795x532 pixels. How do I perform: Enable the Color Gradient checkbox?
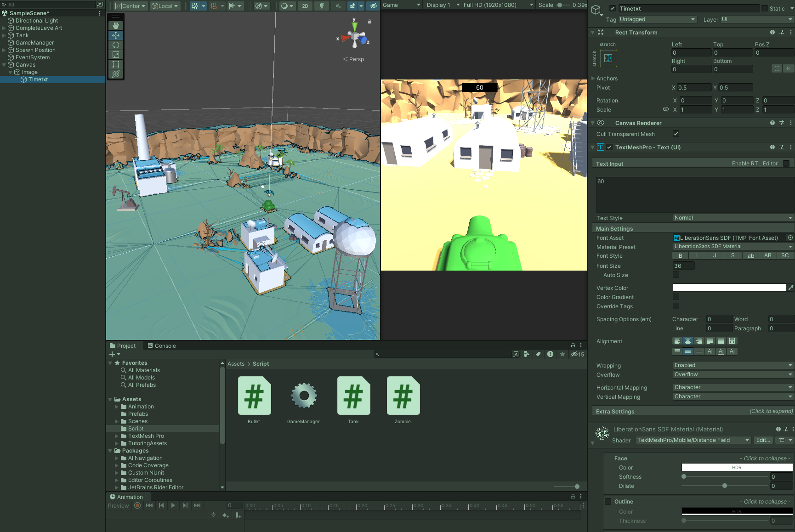[676, 297]
